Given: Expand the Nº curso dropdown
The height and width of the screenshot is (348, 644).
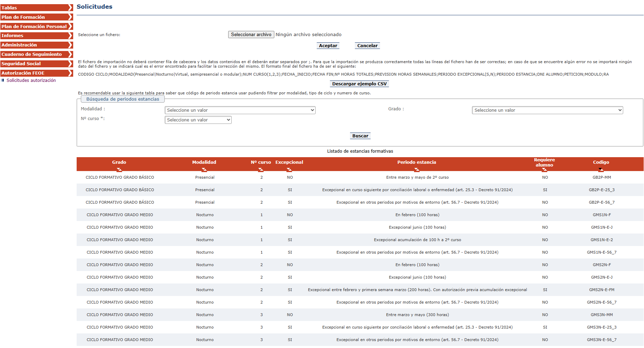Looking at the screenshot, I should (x=198, y=120).
